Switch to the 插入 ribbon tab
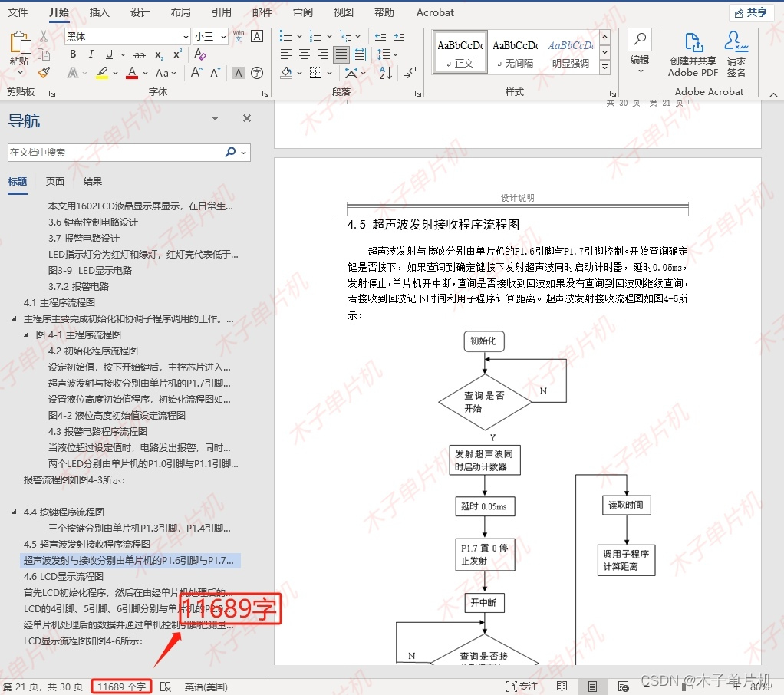The width and height of the screenshot is (784, 695). click(100, 12)
